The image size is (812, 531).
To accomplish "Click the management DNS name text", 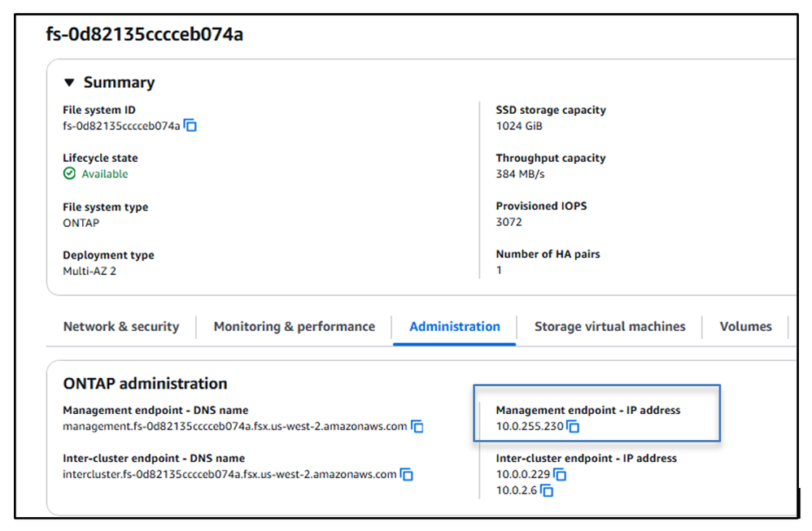I will click(234, 426).
